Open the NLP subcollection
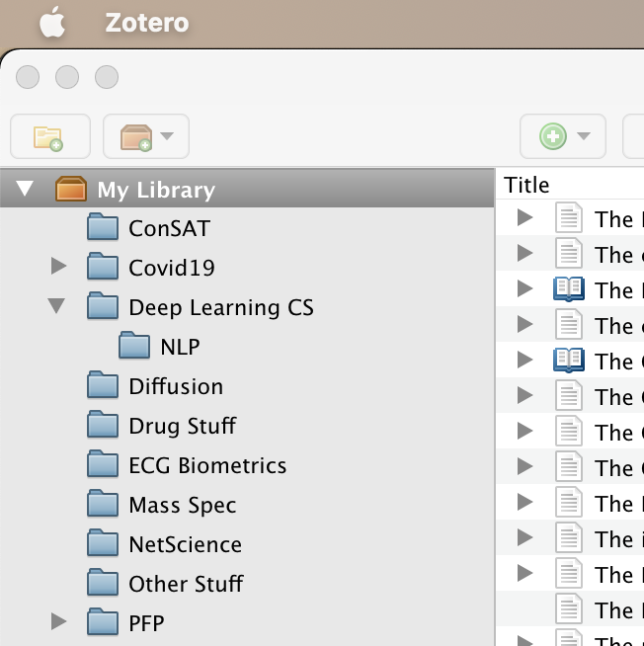This screenshot has height=646, width=644. [180, 347]
